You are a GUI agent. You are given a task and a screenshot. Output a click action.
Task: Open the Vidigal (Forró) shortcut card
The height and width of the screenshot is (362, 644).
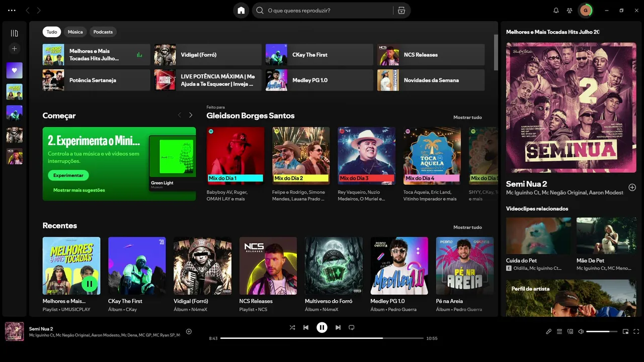tap(208, 55)
